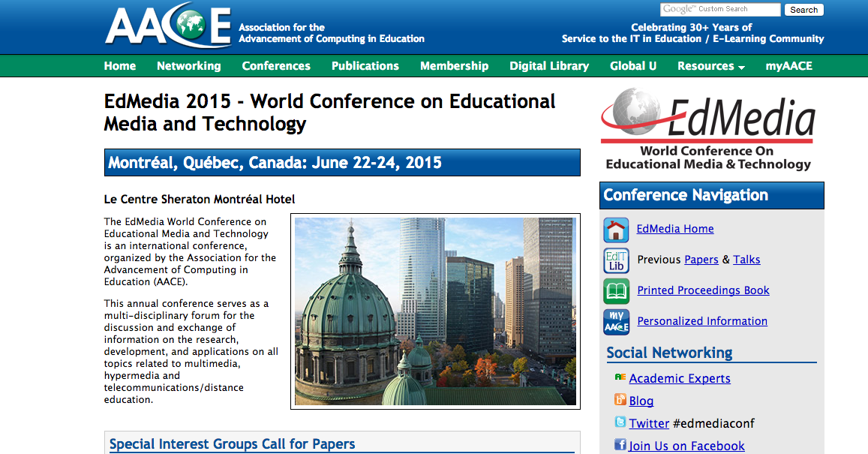Open the Publications menu item

click(365, 66)
